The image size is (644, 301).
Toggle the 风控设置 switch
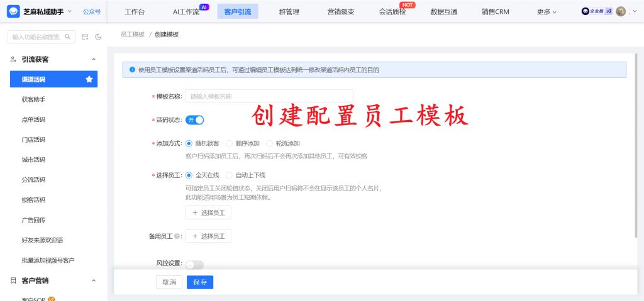195,265
